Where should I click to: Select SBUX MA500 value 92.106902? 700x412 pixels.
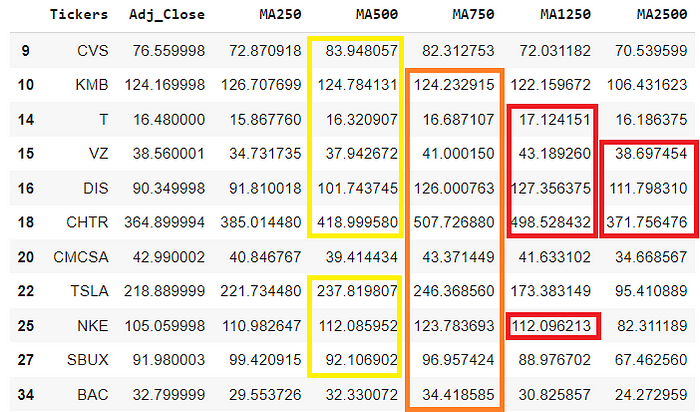tap(362, 359)
